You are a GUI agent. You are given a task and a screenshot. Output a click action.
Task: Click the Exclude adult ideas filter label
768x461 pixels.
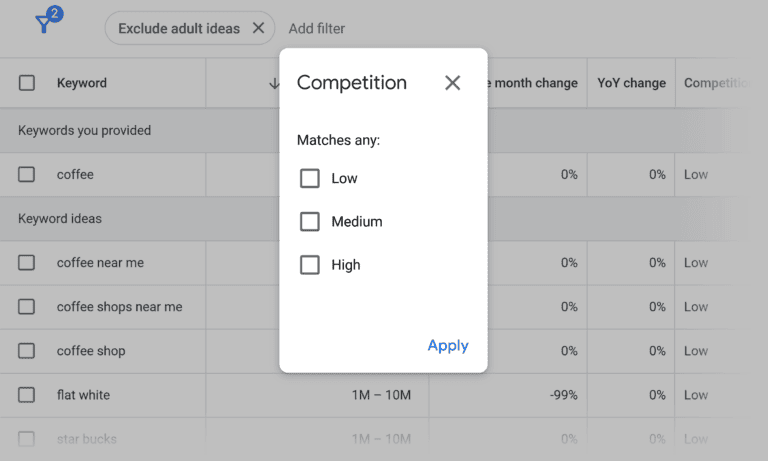click(x=179, y=28)
